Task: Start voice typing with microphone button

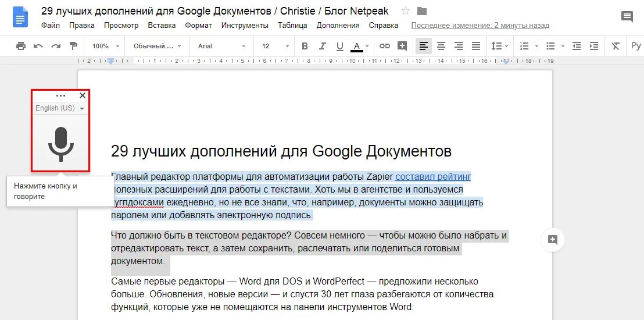Action: (x=61, y=144)
